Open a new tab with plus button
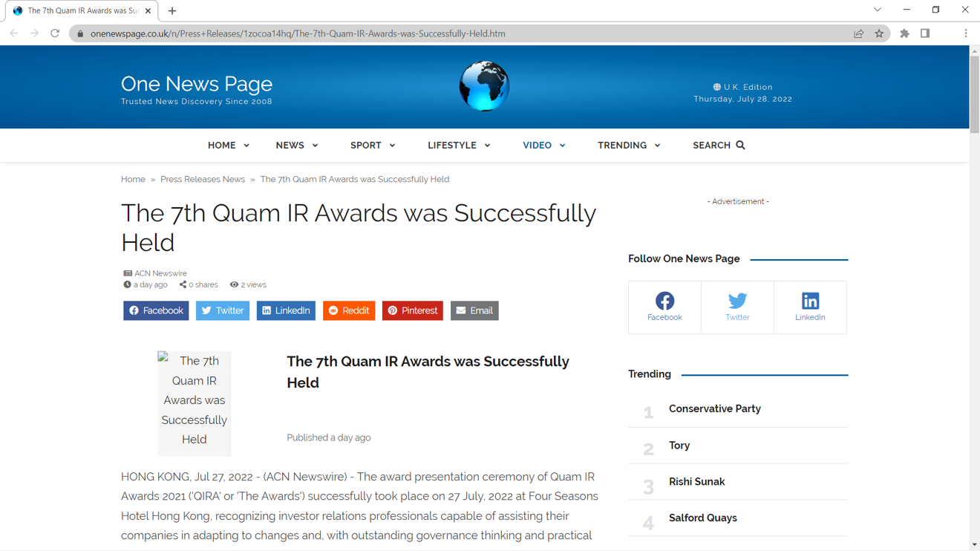 (172, 11)
